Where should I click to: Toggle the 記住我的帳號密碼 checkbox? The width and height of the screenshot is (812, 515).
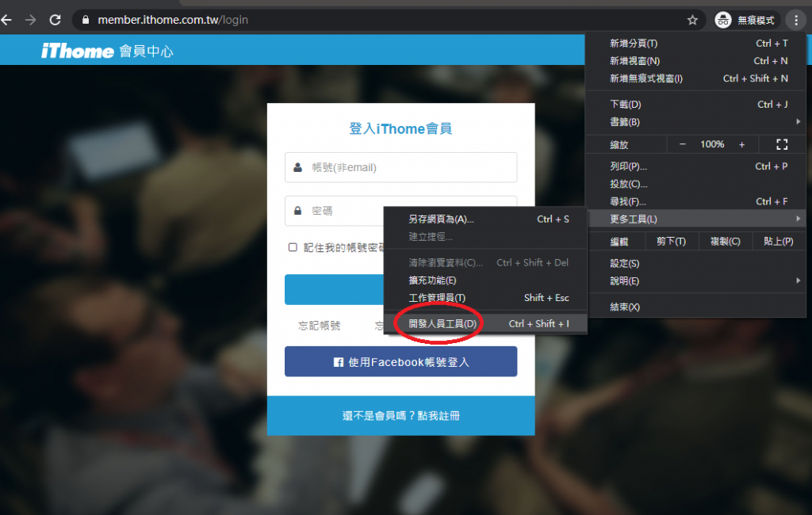point(293,247)
